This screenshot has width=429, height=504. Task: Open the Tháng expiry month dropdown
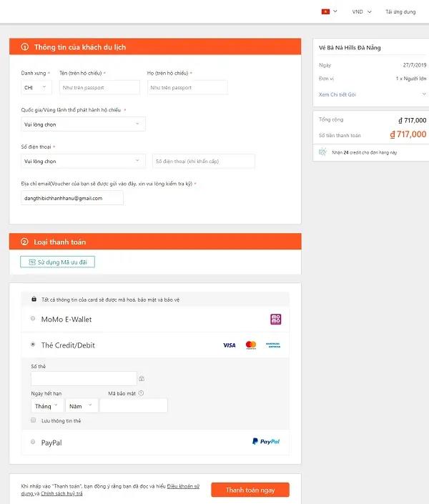(47, 406)
